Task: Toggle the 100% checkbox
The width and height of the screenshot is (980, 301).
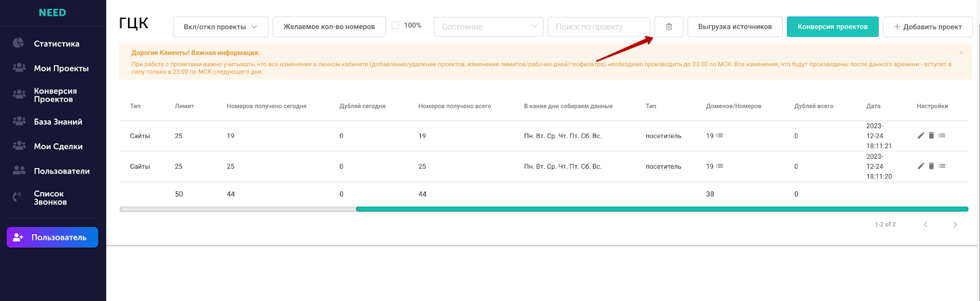Action: (x=395, y=25)
